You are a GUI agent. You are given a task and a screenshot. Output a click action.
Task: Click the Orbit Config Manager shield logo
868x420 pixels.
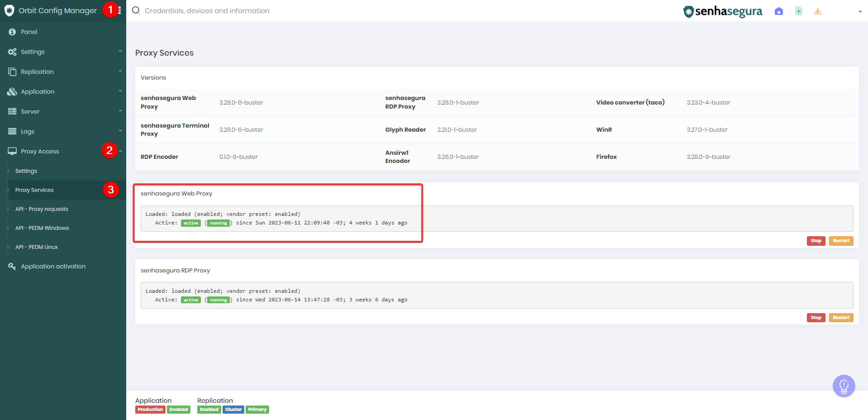9,10
